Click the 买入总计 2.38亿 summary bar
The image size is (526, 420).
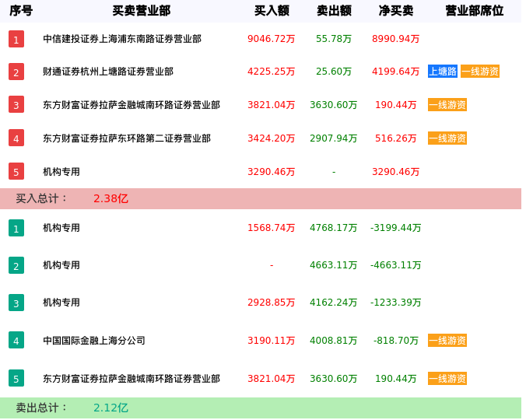point(261,198)
